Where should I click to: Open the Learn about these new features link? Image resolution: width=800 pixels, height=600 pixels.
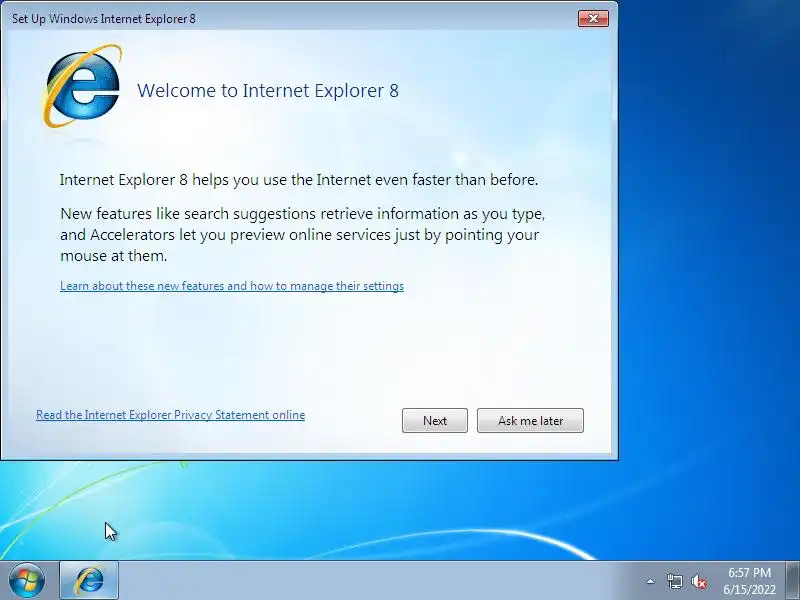click(232, 286)
